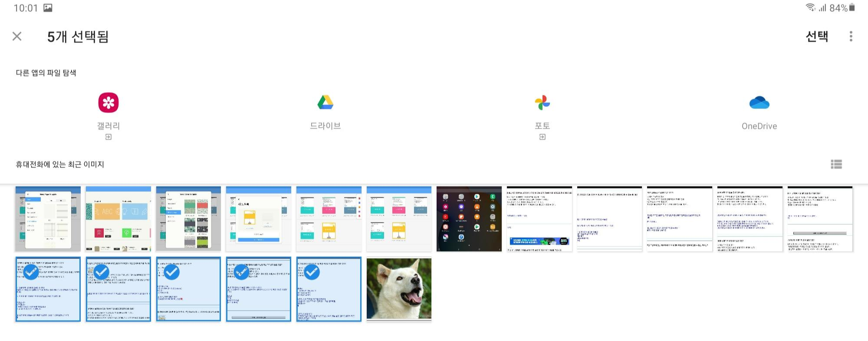This screenshot has height=341, width=868.
Task: Select the white dog photo
Action: 399,289
